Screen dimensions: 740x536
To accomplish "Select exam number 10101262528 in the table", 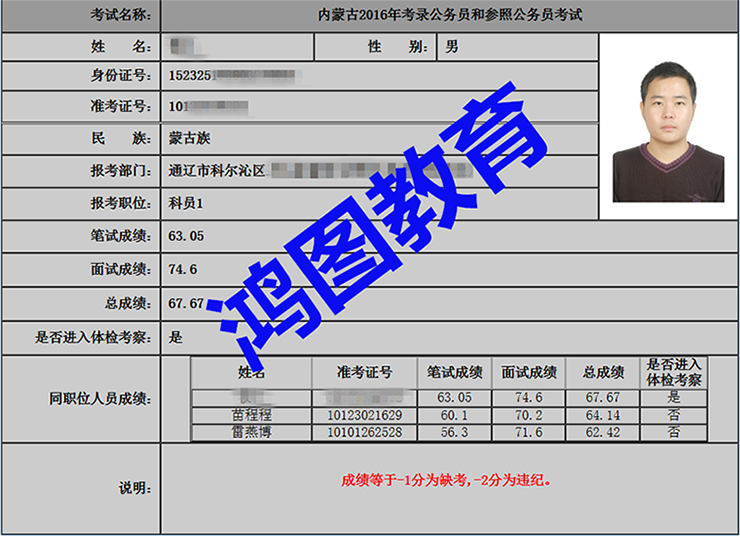I will tap(364, 432).
